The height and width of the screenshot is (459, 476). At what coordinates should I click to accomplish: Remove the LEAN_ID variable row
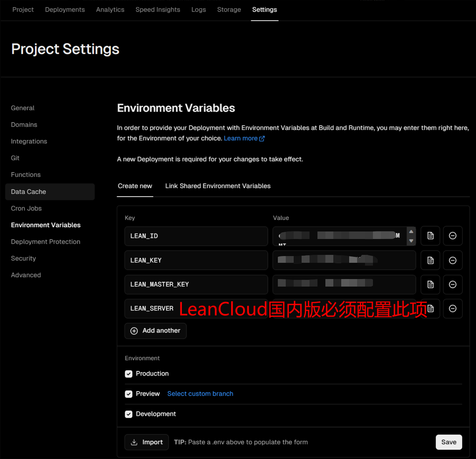[453, 236]
